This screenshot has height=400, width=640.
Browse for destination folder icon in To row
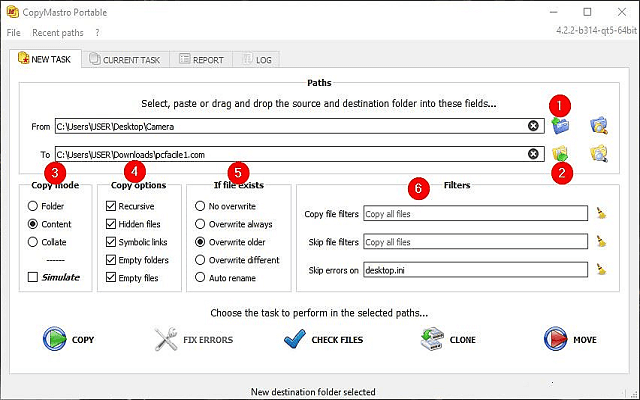point(561,154)
